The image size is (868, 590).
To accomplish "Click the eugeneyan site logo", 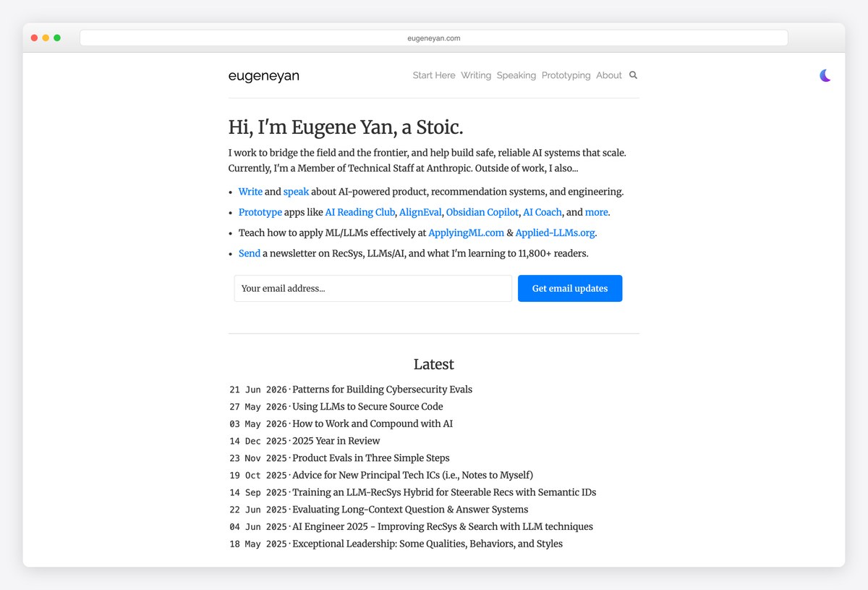I will click(263, 76).
